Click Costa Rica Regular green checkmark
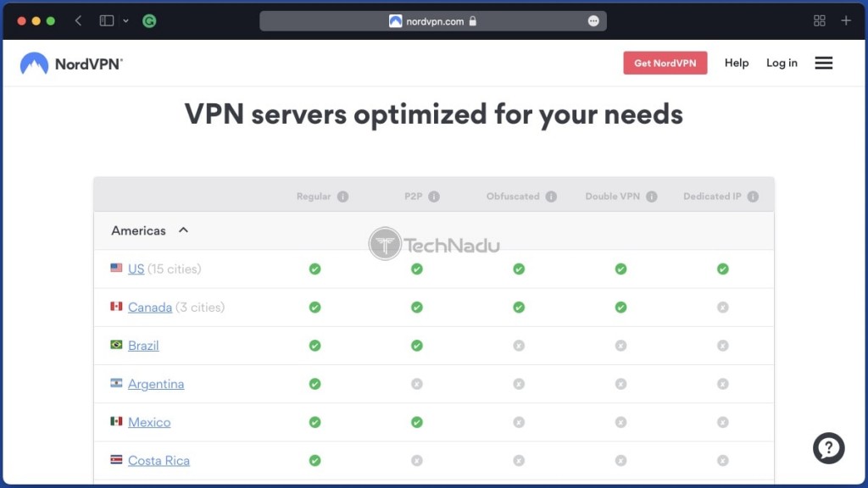 315,460
